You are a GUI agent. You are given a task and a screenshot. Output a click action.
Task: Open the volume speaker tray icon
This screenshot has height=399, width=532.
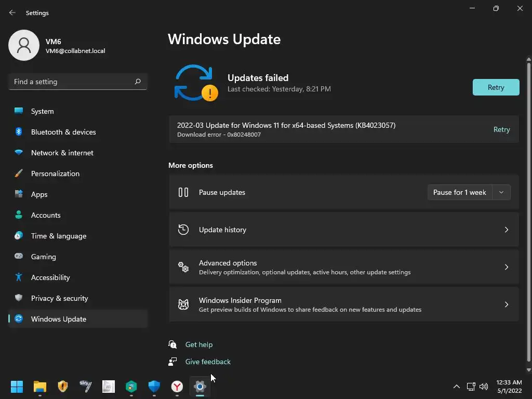pyautogui.click(x=484, y=387)
